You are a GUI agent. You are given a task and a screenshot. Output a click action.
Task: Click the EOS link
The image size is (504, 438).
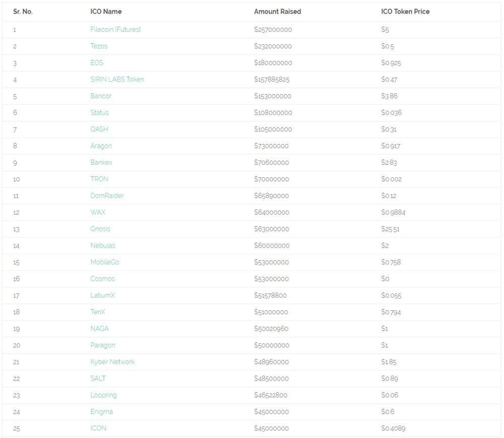(97, 62)
